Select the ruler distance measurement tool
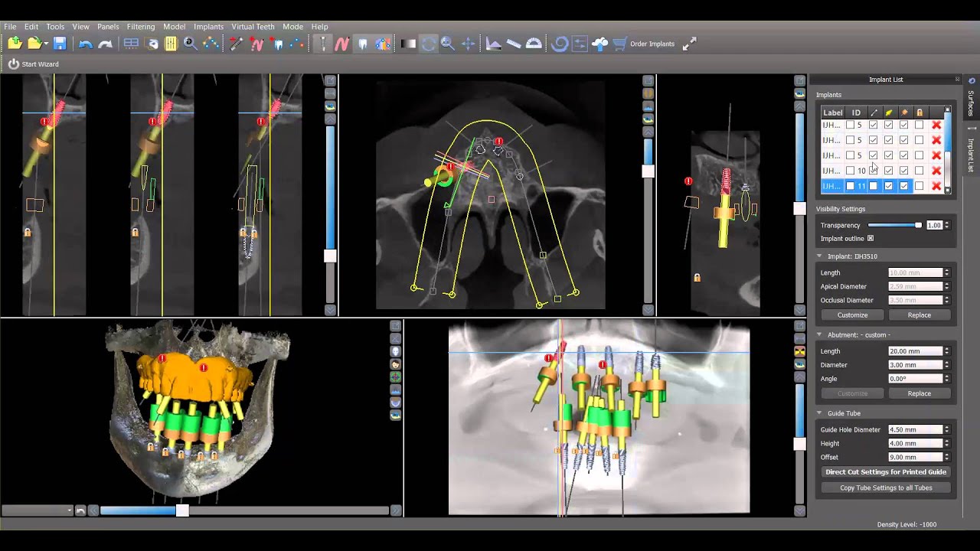The height and width of the screenshot is (551, 980). point(514,44)
